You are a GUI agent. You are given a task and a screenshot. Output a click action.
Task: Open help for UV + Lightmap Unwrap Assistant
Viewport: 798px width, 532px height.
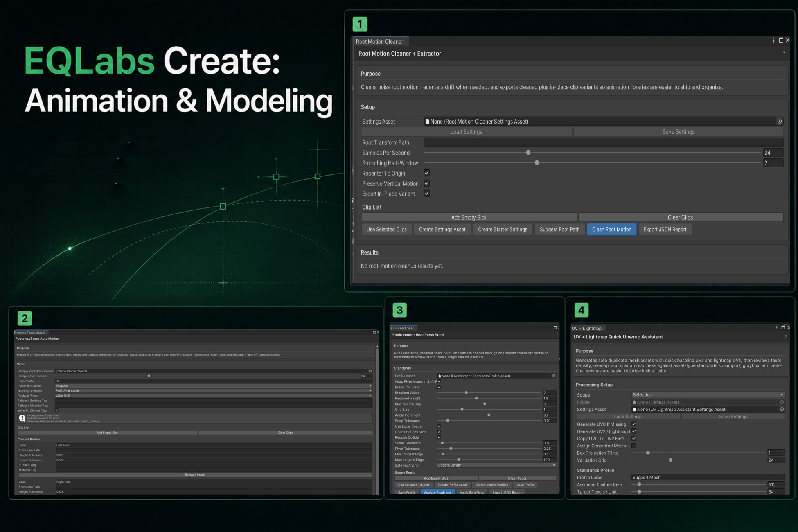click(785, 337)
